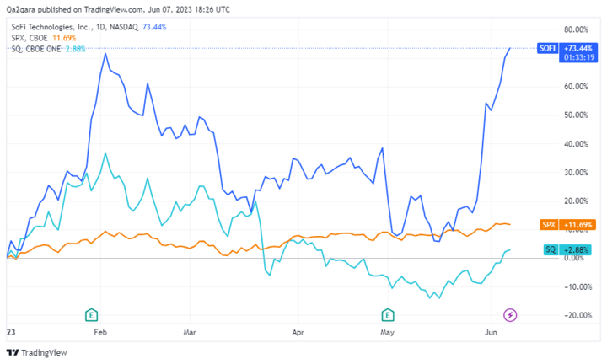Select the orange SPX +11.69% label
The height and width of the screenshot is (364, 607).
pos(567,224)
